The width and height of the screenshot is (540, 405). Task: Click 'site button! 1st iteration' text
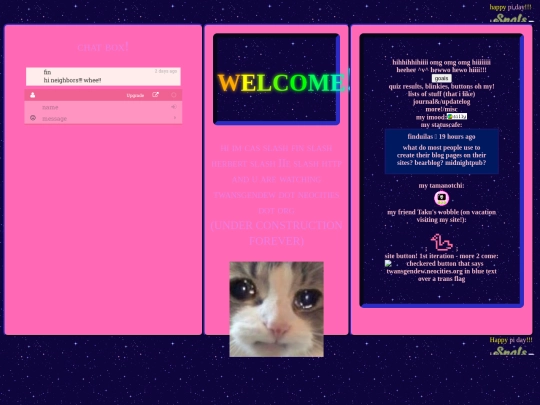click(x=442, y=256)
